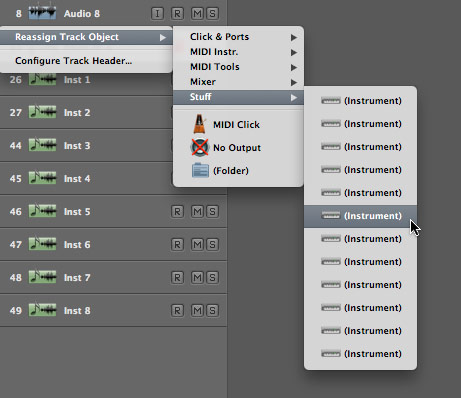Click the Inst 4 track icon

(x=42, y=178)
